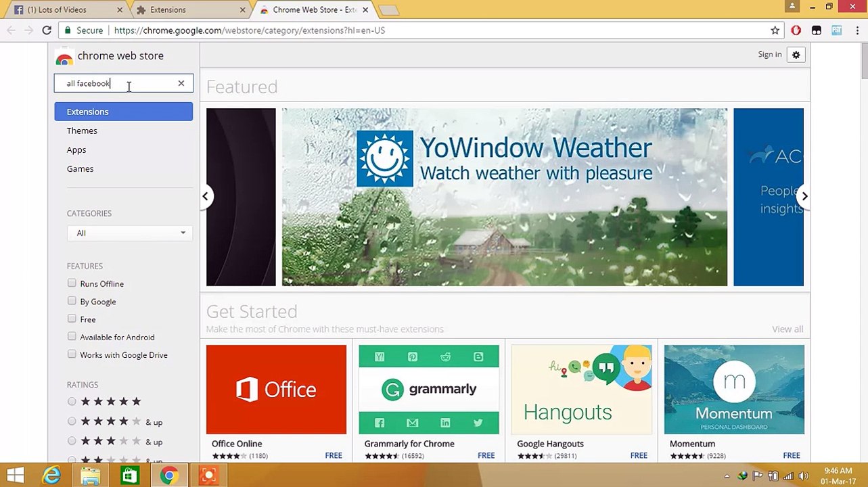Tick the Free feature checkbox
The width and height of the screenshot is (868, 487).
72,319
